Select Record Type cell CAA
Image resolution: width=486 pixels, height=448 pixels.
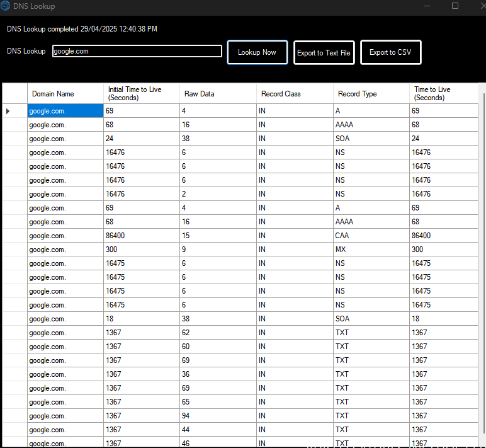click(371, 236)
